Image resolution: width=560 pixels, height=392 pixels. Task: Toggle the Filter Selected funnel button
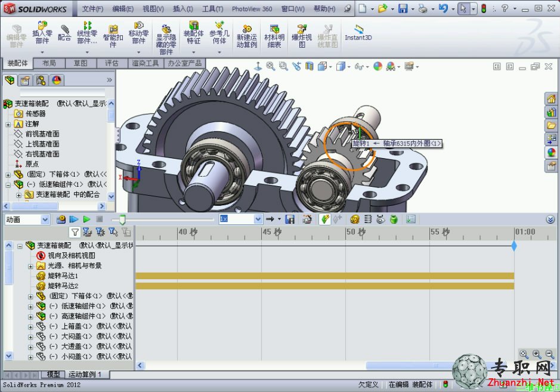tap(113, 233)
